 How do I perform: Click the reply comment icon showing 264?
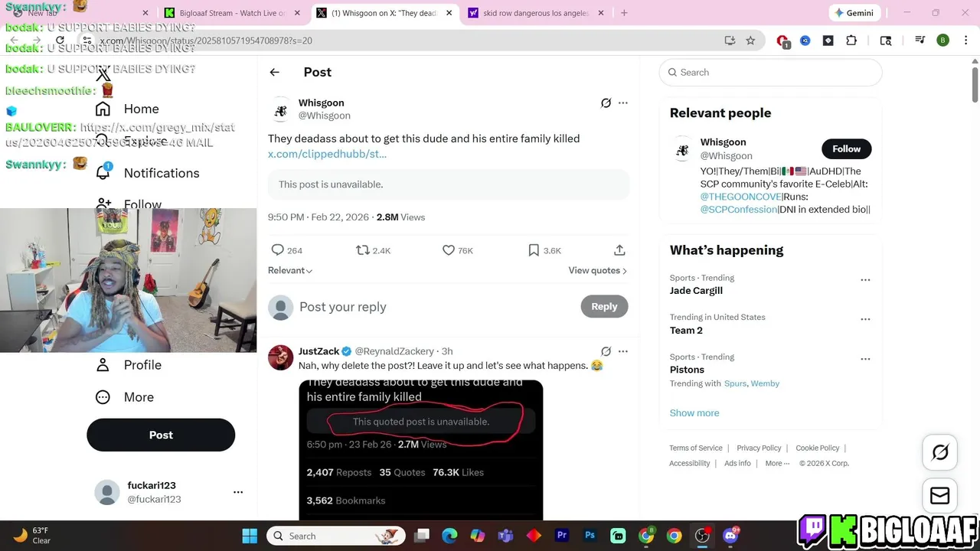click(x=278, y=250)
